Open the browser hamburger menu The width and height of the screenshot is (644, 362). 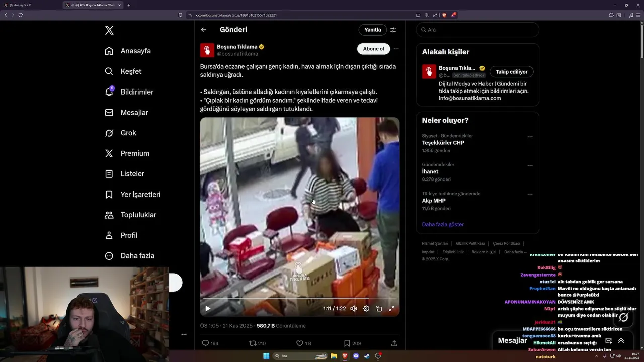(638, 15)
